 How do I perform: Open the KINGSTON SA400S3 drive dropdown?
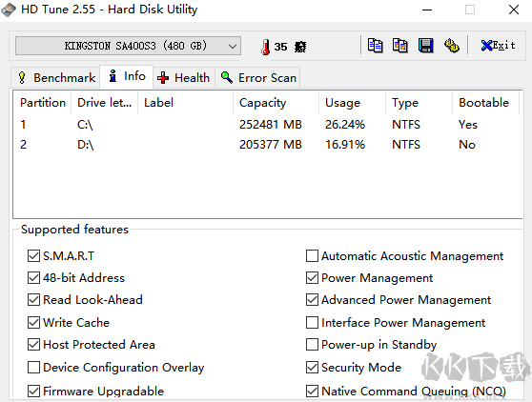(x=129, y=46)
